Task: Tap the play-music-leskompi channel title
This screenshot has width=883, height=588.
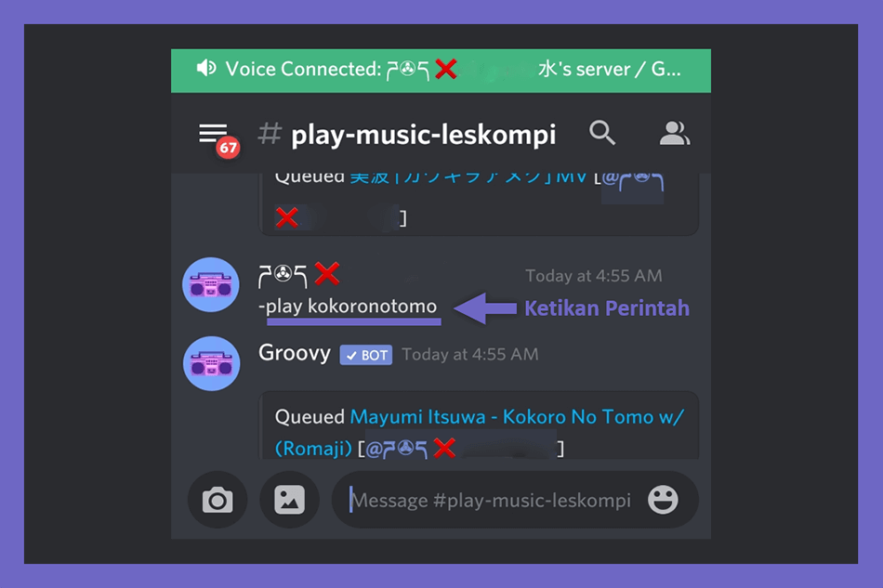Action: point(424,135)
